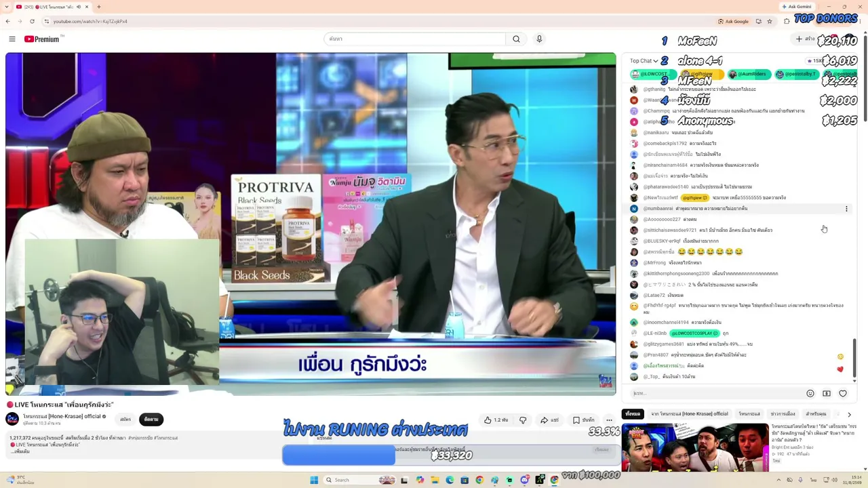This screenshot has height=488, width=868.
Task: Open the Hone-Krasae channel avatar
Action: click(13, 419)
